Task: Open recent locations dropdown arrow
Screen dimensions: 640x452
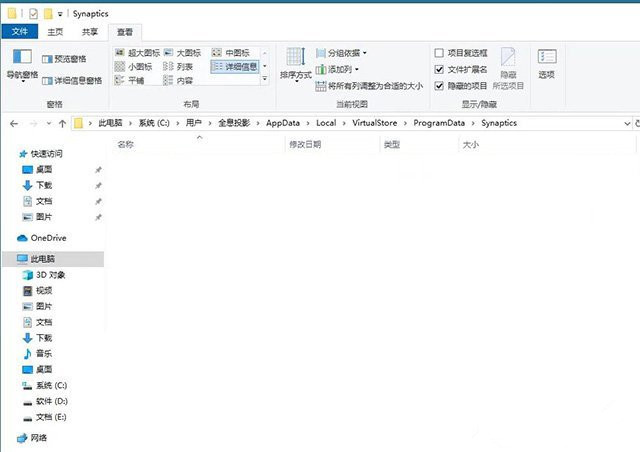Action: tap(49, 123)
